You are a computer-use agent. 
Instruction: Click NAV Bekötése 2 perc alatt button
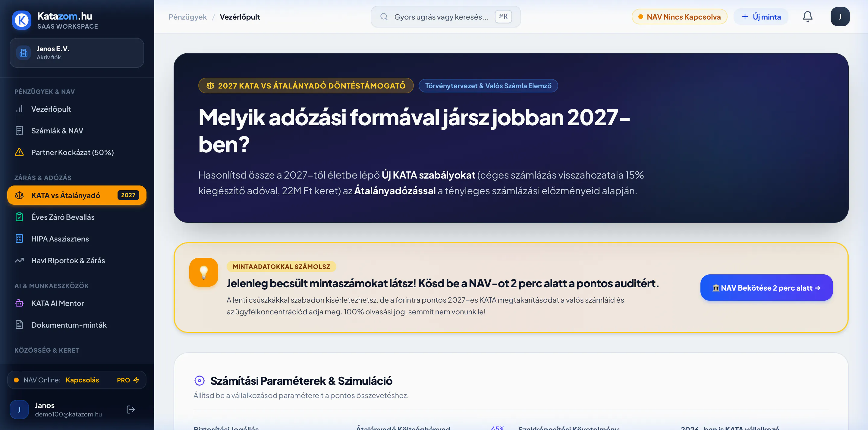click(x=766, y=288)
